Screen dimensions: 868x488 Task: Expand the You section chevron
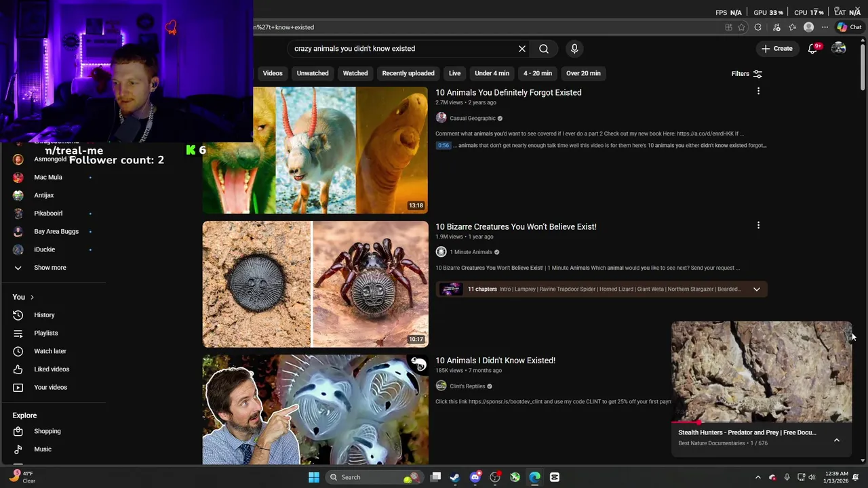32,298
